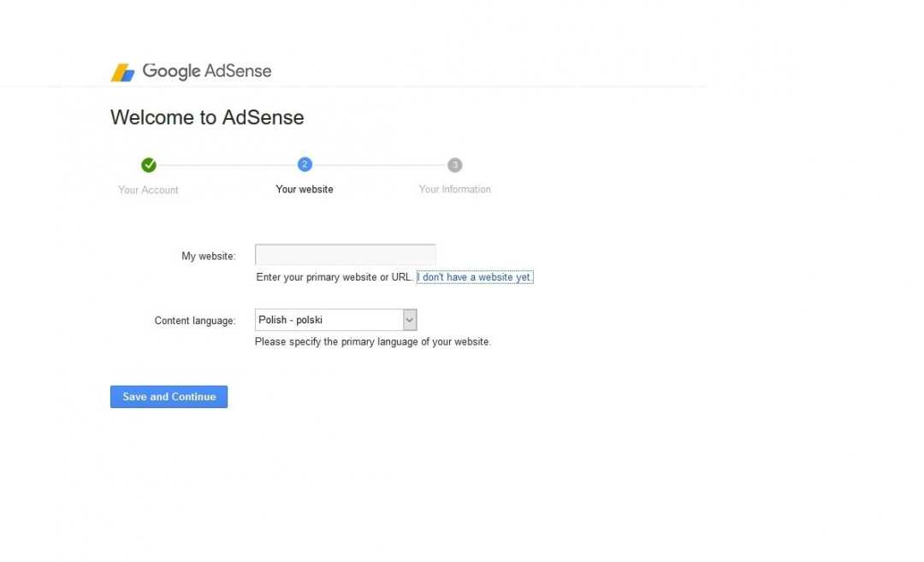Screen dimensions: 924x562
Task: Click the "My website:" field label
Action: [x=208, y=256]
